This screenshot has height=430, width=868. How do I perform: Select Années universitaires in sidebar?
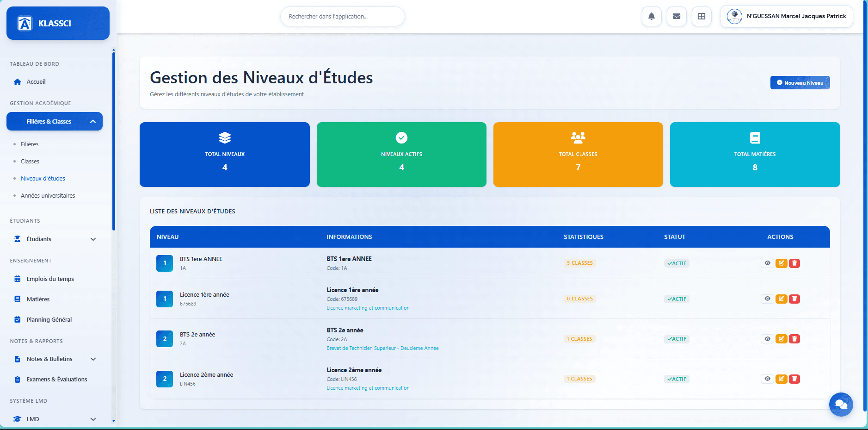tap(48, 195)
